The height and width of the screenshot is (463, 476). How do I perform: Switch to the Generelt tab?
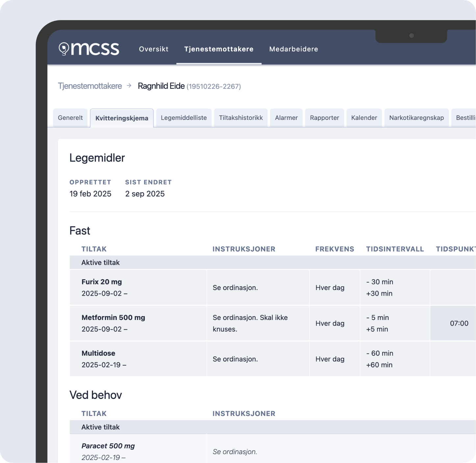pyautogui.click(x=70, y=118)
